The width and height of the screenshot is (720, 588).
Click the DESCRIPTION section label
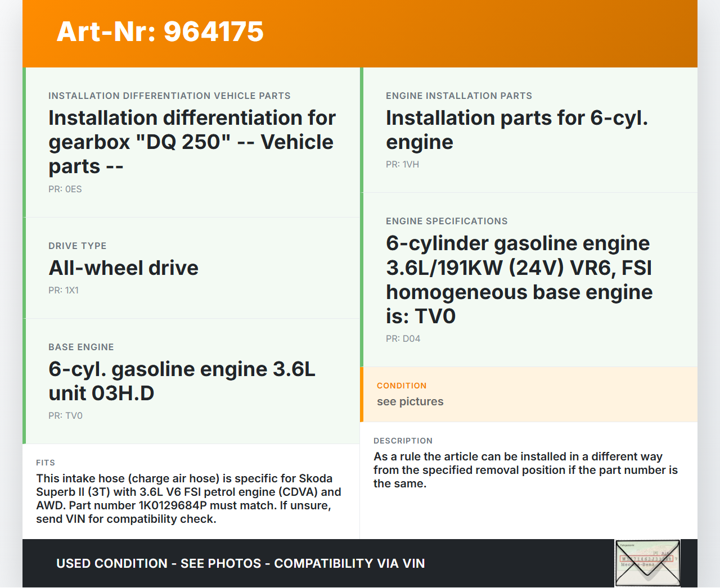coord(403,441)
